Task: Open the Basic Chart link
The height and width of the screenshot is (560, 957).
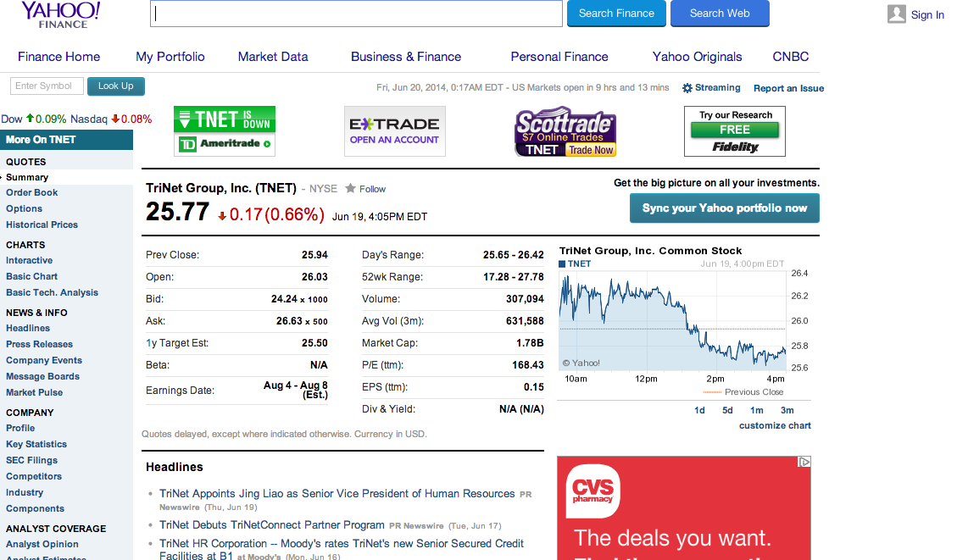Action: 31,276
